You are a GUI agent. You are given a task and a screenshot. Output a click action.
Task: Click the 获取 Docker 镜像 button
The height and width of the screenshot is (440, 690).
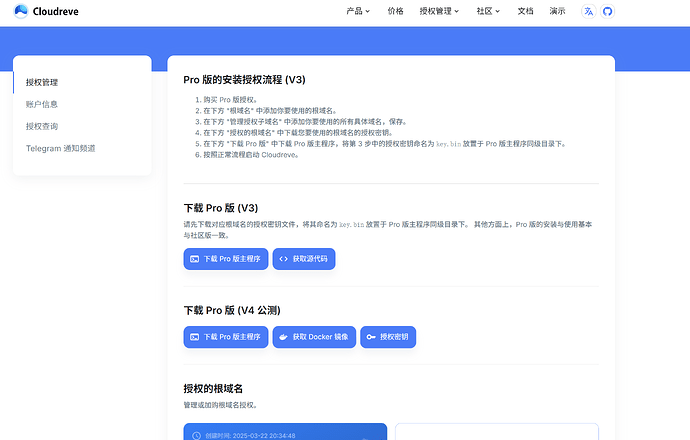(x=314, y=337)
